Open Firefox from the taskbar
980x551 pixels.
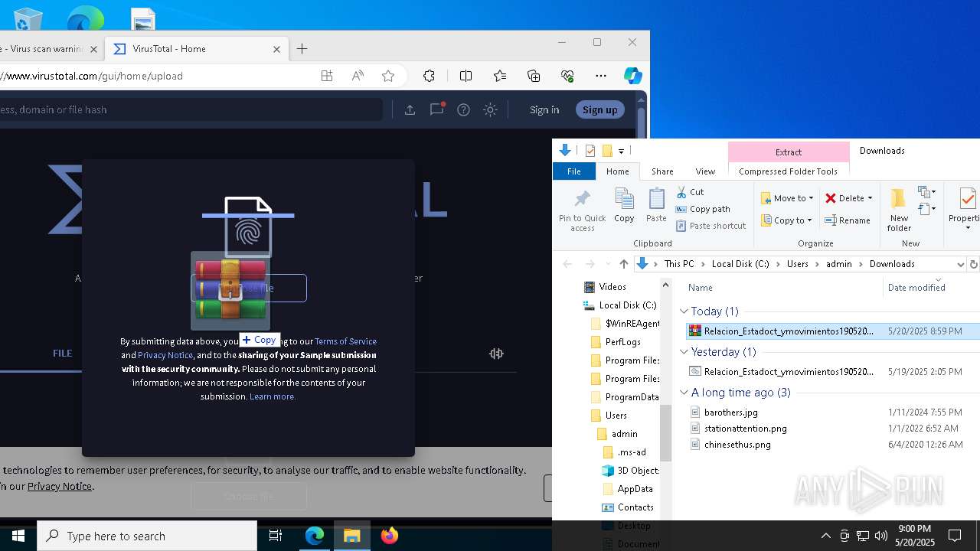coord(390,536)
